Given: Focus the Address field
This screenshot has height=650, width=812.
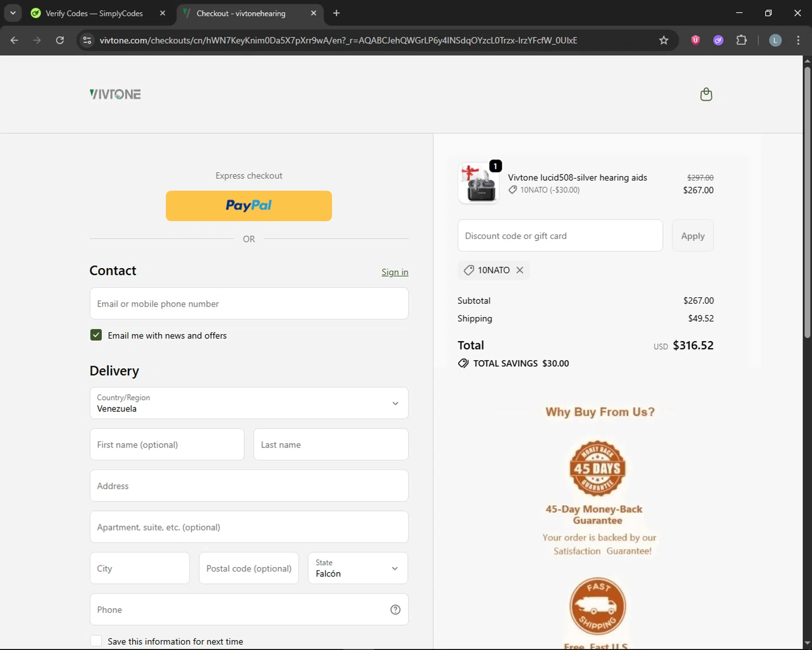Looking at the screenshot, I should 249,486.
